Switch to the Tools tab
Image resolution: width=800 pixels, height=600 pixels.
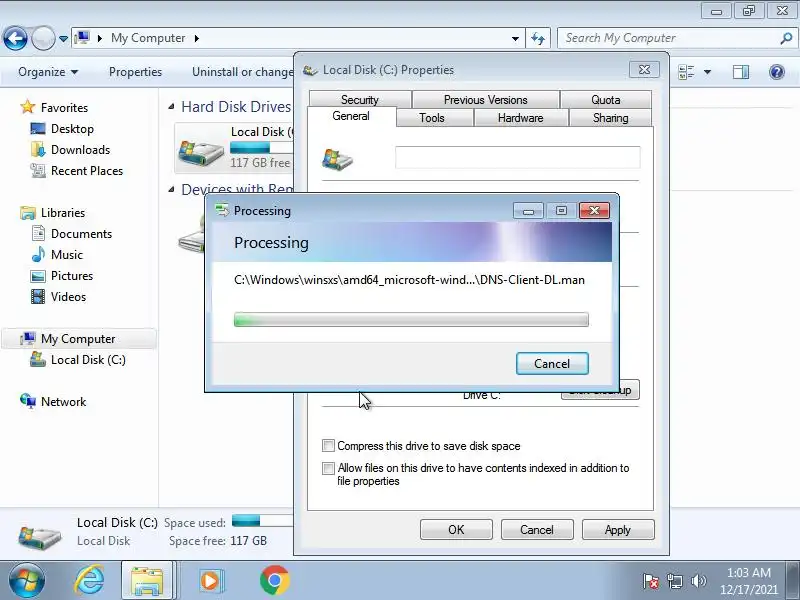(432, 118)
